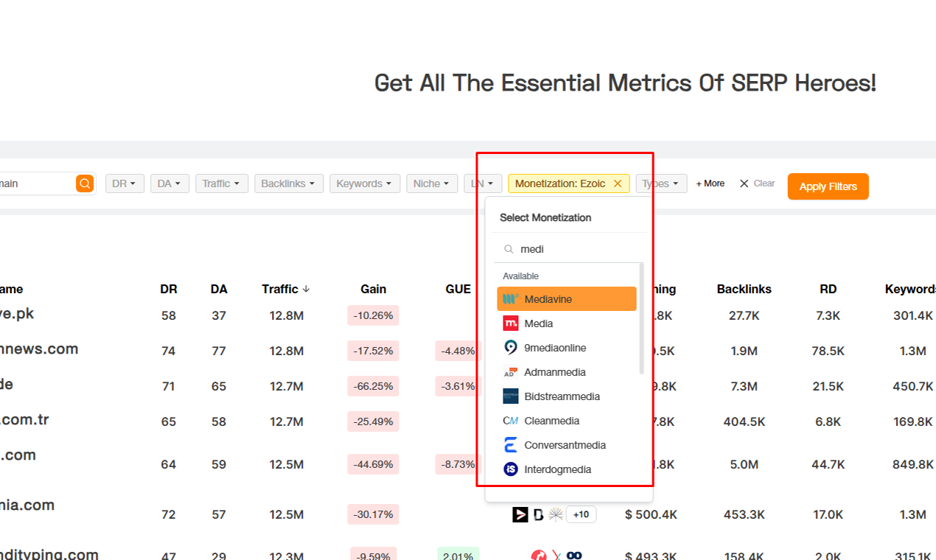Sort by the DA column header
The height and width of the screenshot is (560, 936).
[219, 289]
